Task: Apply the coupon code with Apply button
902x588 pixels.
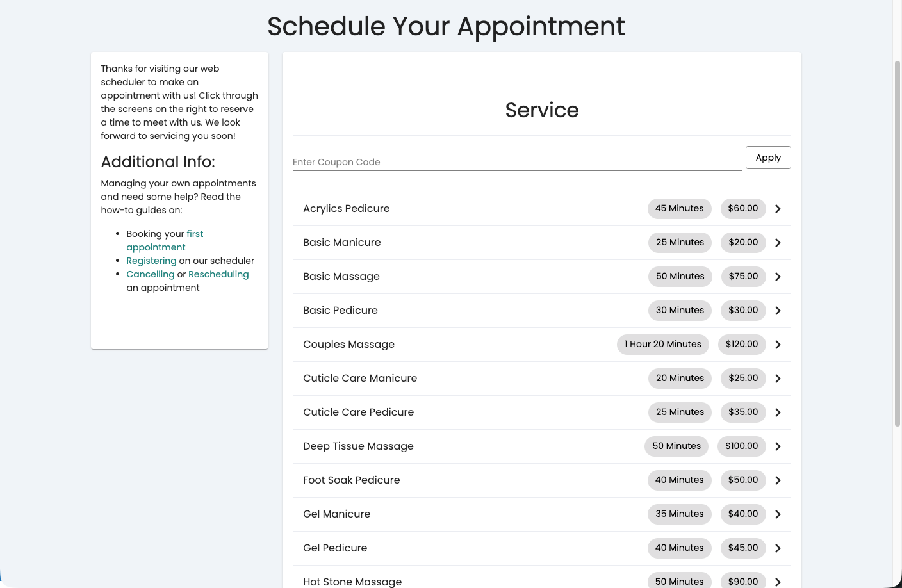Action: [768, 158]
